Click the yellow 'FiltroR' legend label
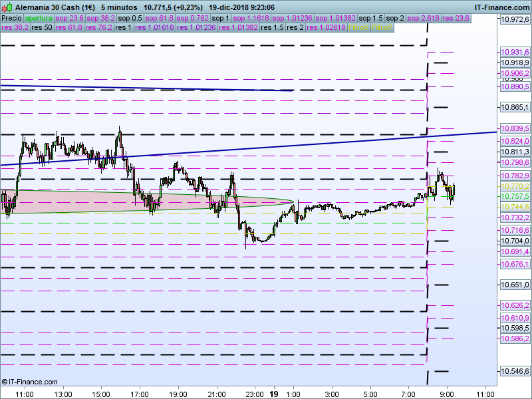This screenshot has width=532, height=399. click(x=382, y=27)
